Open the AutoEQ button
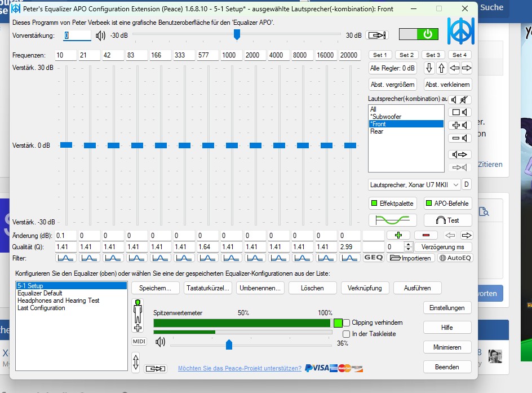Viewport: 532px width, 393px height. coord(455,258)
